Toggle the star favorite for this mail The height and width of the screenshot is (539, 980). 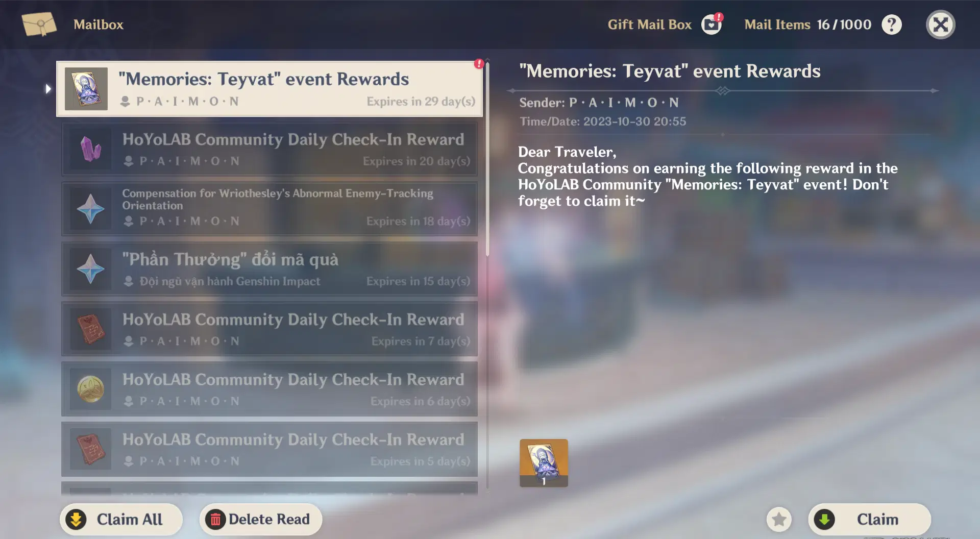pos(779,520)
